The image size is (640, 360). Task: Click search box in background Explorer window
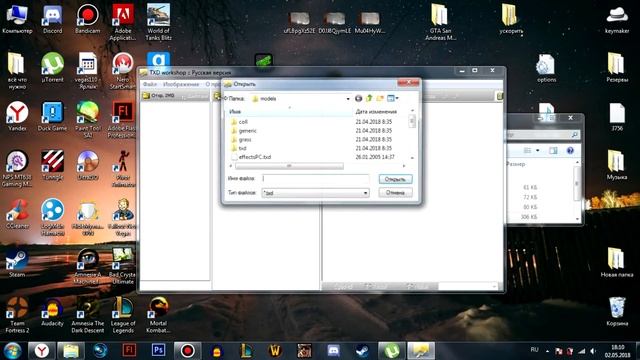542,134
